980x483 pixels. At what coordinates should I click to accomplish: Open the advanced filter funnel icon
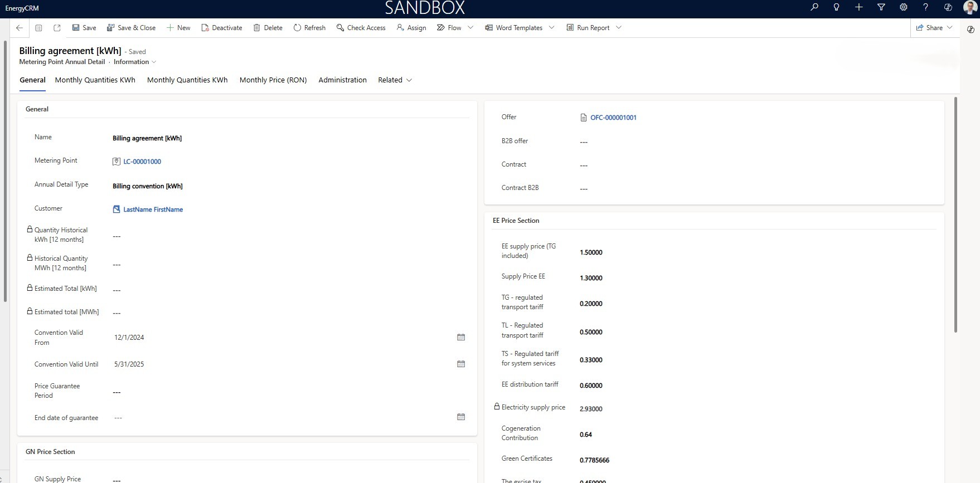pyautogui.click(x=881, y=8)
